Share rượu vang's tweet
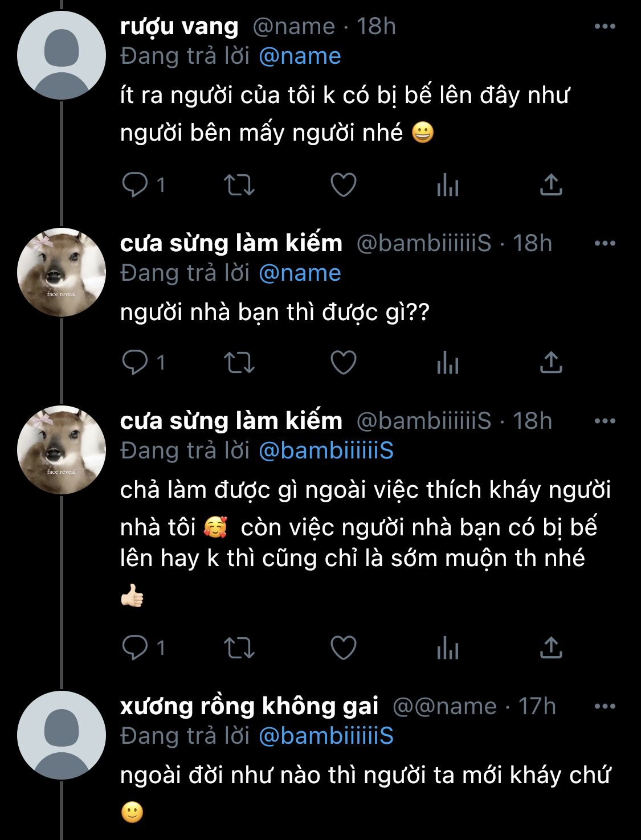641x840 pixels. click(551, 185)
